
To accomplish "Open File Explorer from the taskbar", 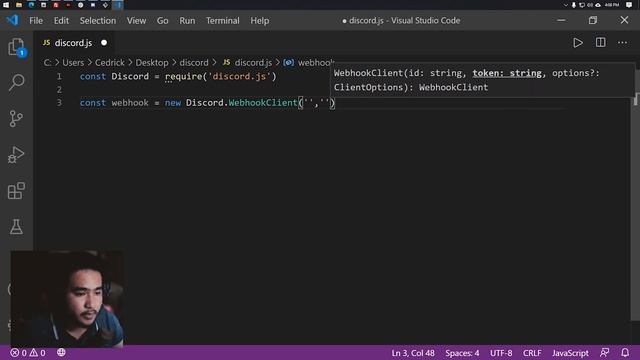I will [19, 5].
